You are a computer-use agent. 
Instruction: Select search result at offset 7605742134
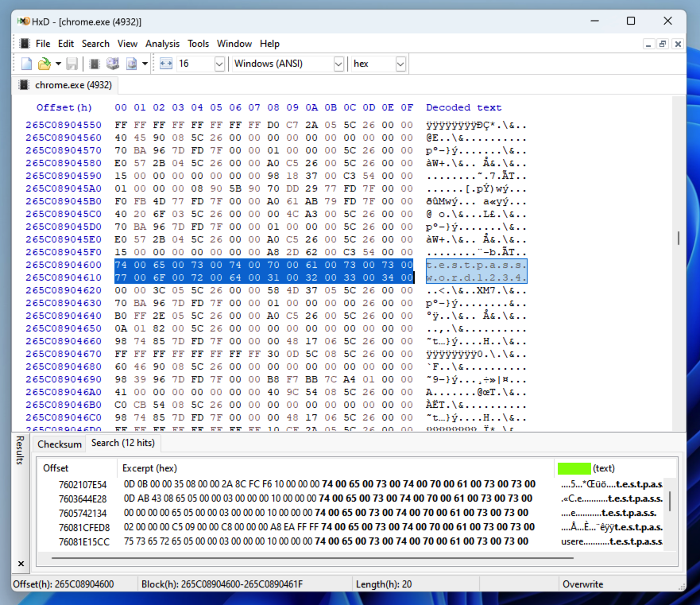(82, 513)
